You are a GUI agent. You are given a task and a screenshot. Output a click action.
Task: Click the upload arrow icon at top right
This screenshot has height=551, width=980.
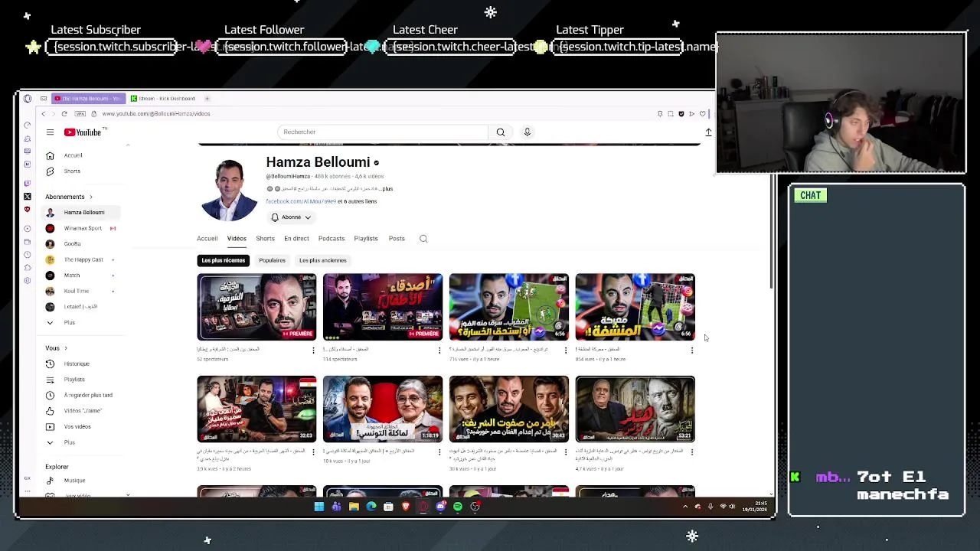[x=708, y=132]
